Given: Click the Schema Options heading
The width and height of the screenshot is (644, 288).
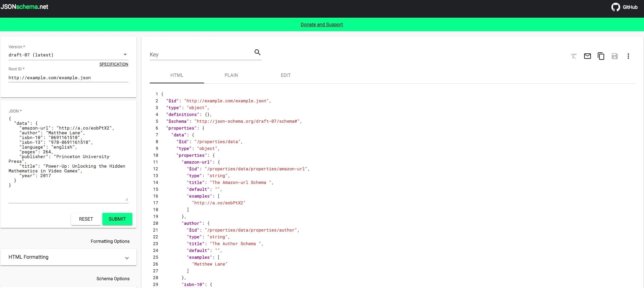Looking at the screenshot, I should click(x=113, y=279).
